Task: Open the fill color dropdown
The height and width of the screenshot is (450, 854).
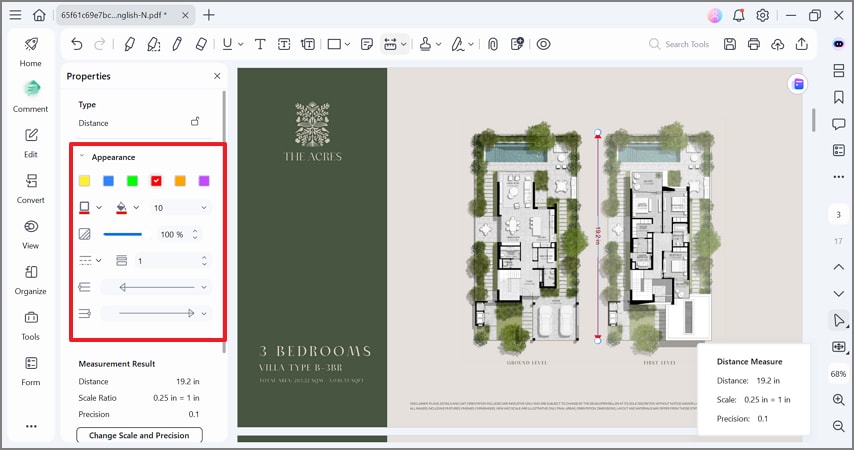Action: pyautogui.click(x=136, y=208)
